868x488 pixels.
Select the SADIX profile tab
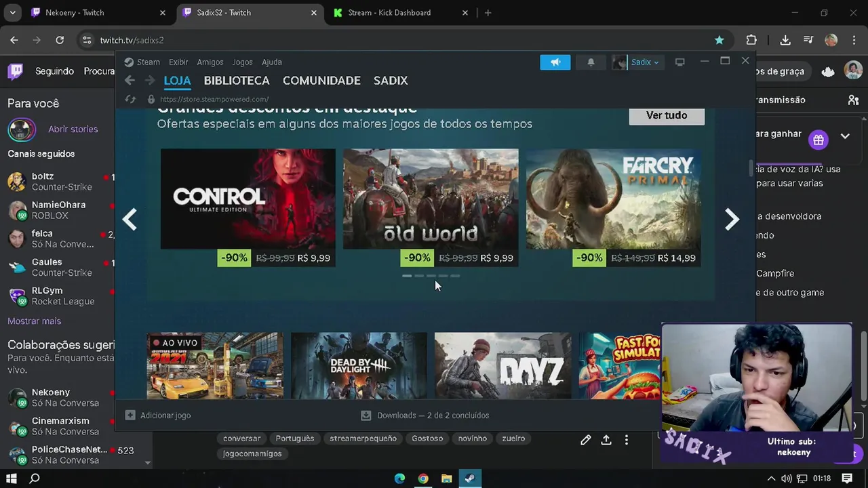pos(391,81)
